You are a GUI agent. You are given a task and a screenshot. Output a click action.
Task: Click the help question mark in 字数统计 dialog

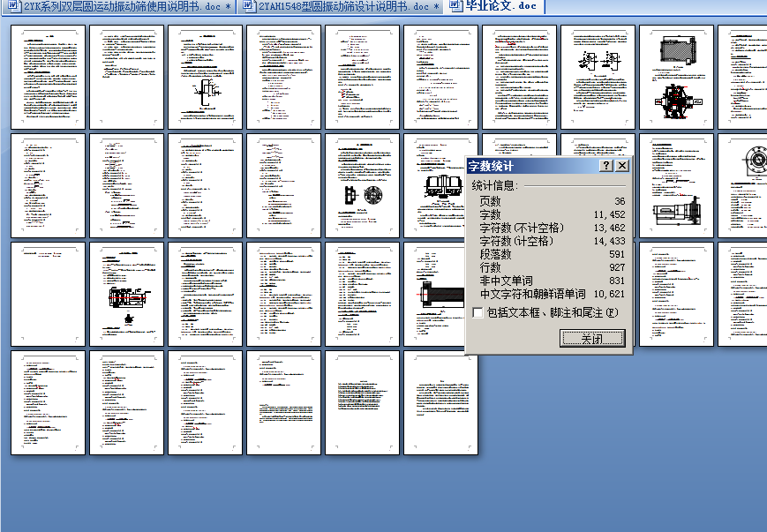(606, 166)
